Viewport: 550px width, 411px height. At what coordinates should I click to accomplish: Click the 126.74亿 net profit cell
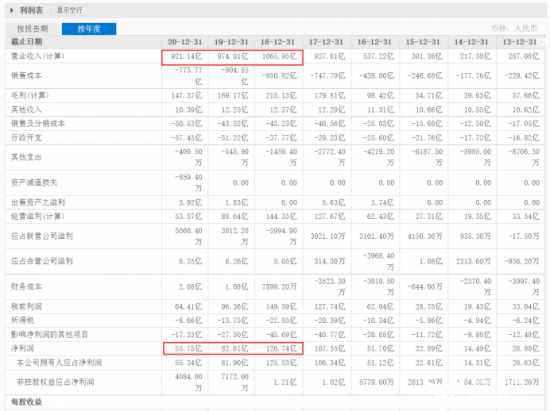tap(281, 349)
